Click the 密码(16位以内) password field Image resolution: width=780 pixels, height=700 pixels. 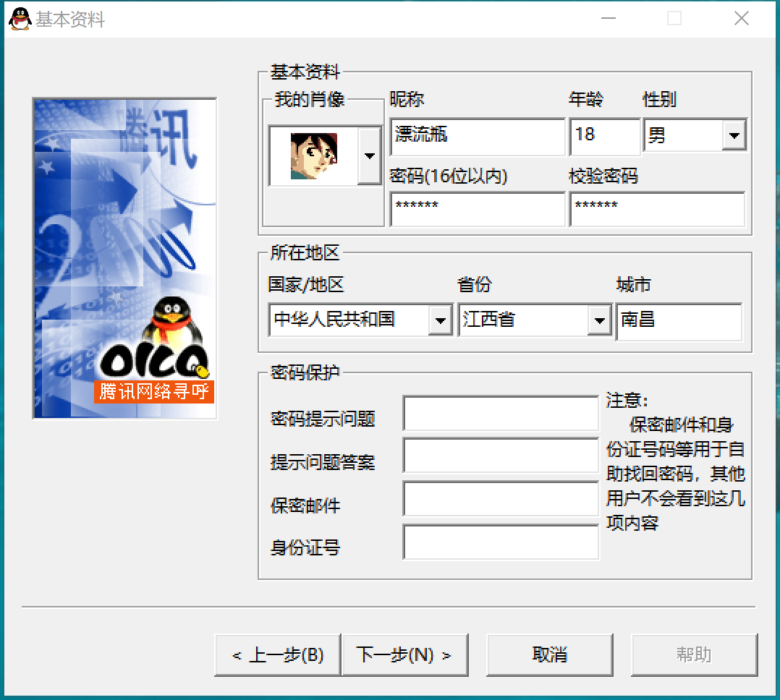pos(478,209)
